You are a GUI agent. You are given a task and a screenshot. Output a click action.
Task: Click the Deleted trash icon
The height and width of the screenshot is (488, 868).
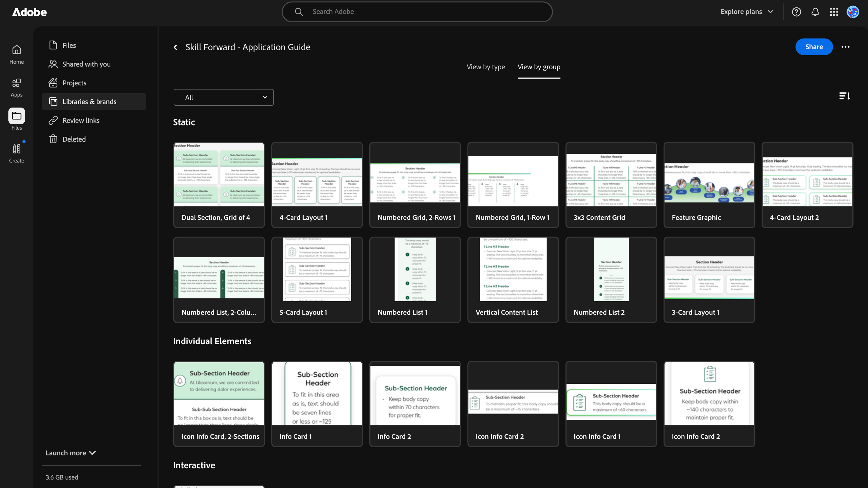53,139
